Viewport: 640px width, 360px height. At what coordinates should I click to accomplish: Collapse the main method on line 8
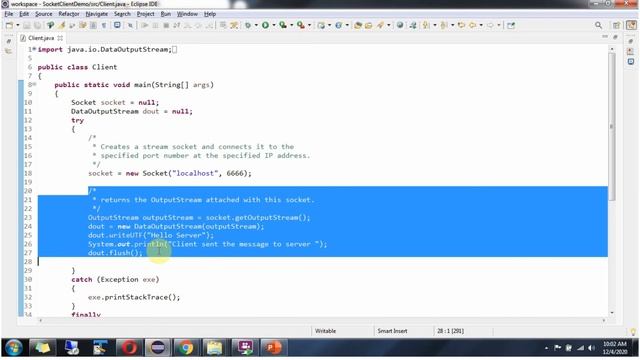click(x=34, y=84)
